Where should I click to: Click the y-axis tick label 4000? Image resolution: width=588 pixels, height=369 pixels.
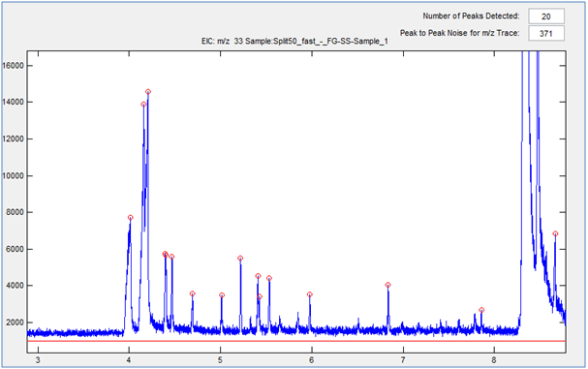point(15,286)
